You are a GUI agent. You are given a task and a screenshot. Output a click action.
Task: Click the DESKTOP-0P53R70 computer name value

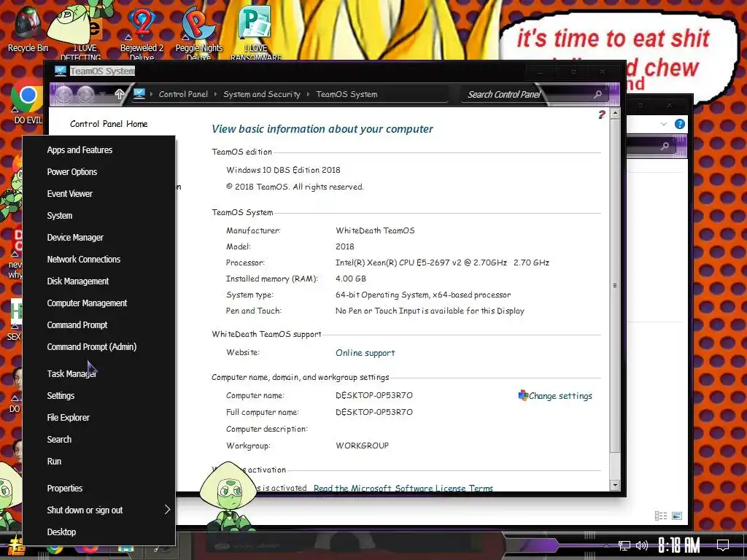pyautogui.click(x=374, y=395)
